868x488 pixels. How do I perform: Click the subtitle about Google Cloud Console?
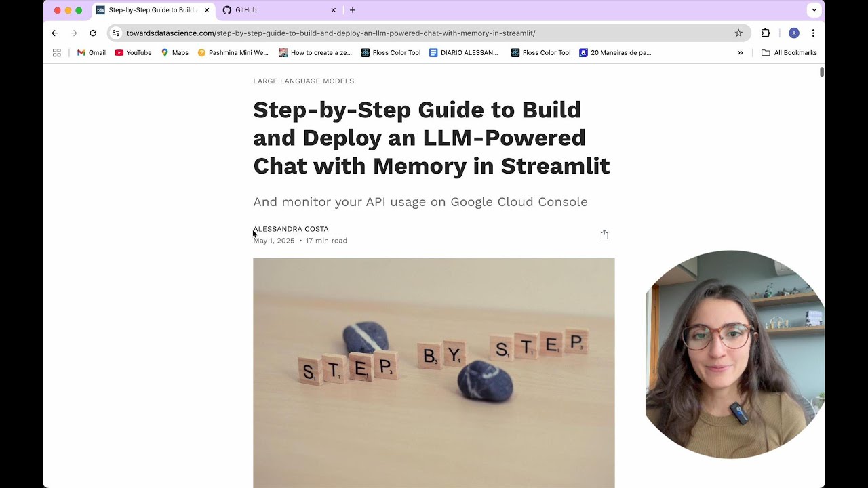coord(420,202)
